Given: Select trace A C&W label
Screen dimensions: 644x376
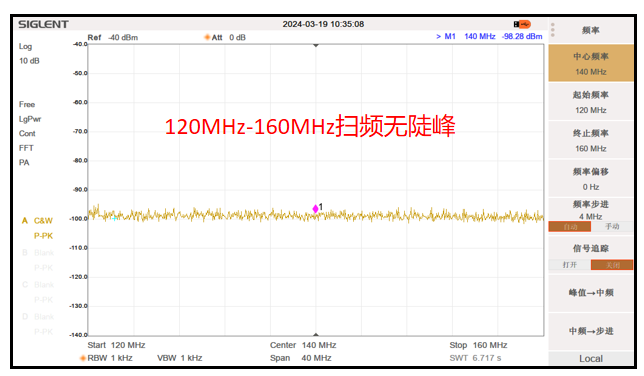Looking at the screenshot, I should pyautogui.click(x=37, y=221).
